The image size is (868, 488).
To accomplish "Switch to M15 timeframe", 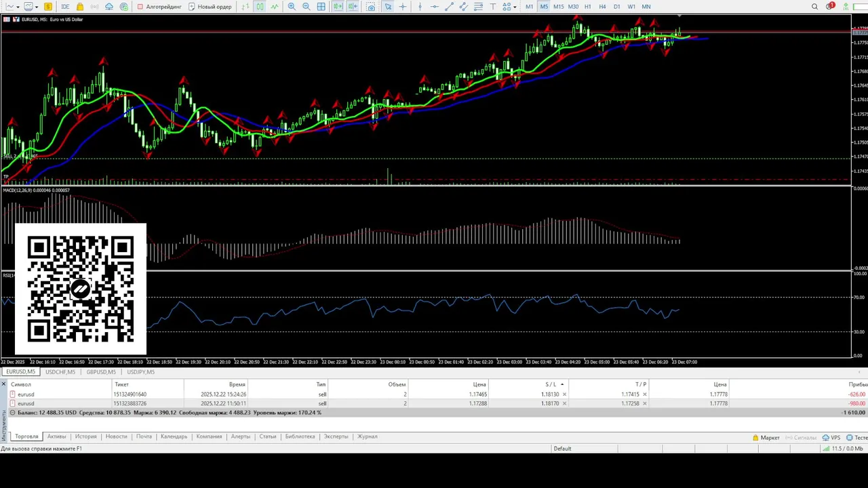I will point(558,7).
